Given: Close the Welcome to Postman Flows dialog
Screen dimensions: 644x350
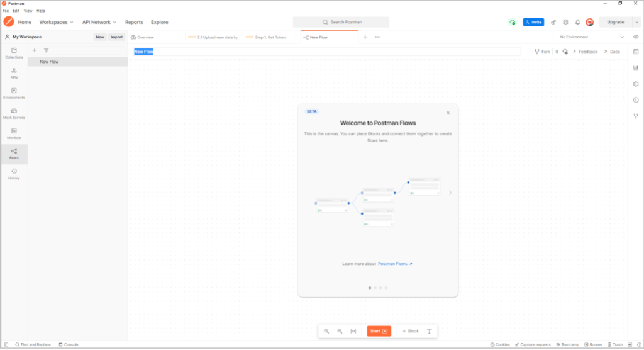Looking at the screenshot, I should 448,113.
